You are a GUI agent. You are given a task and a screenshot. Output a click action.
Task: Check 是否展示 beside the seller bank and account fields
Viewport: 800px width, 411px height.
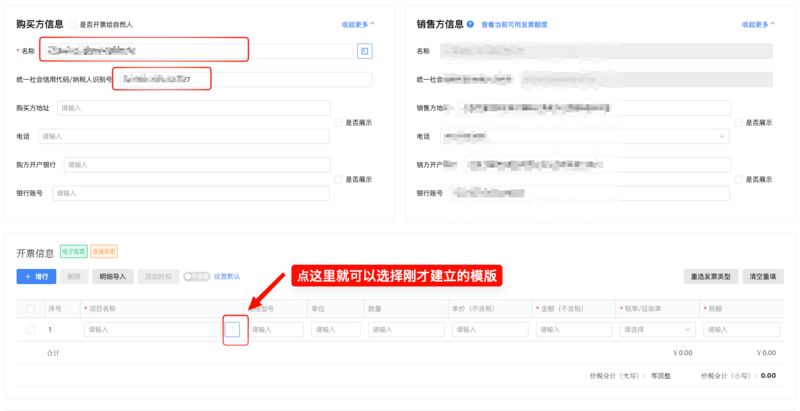coord(738,179)
